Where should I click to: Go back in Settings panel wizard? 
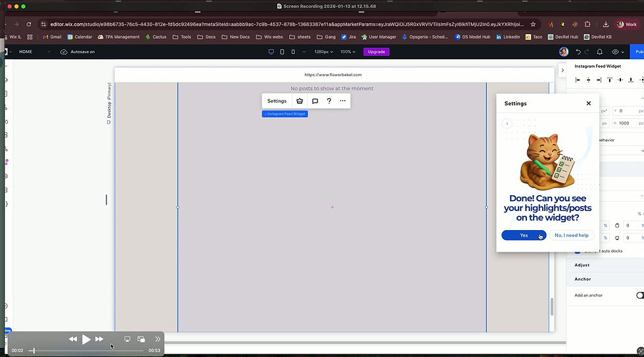pyautogui.click(x=507, y=123)
